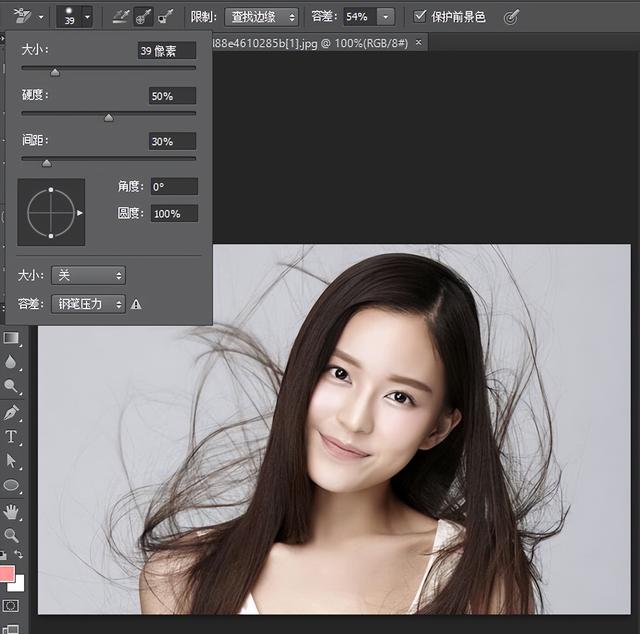This screenshot has height=634, width=640.
Task: Toggle the 保护前景色 checkbox
Action: (420, 17)
